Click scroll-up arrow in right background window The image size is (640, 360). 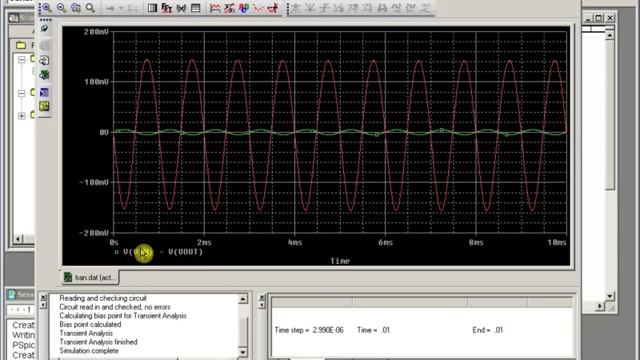[x=609, y=36]
